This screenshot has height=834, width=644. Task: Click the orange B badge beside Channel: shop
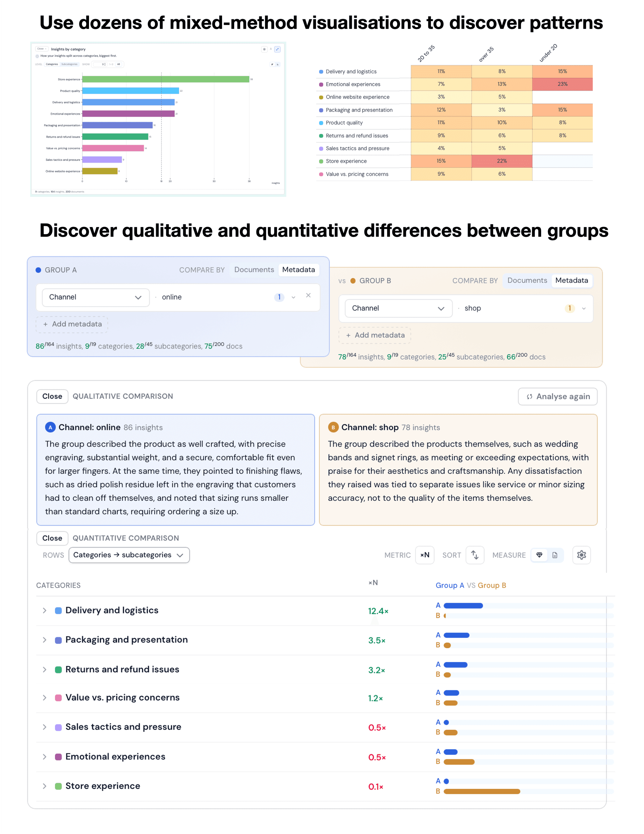point(333,427)
